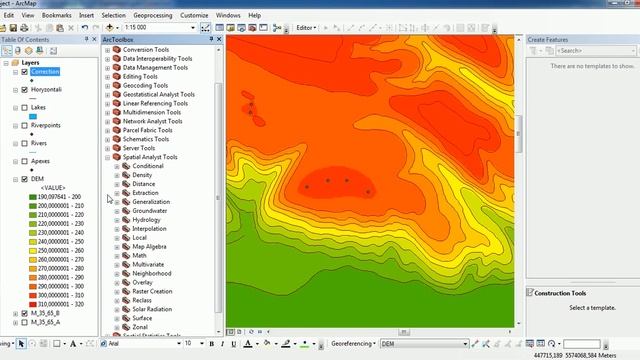Click the Save project icon

[x=13, y=28]
